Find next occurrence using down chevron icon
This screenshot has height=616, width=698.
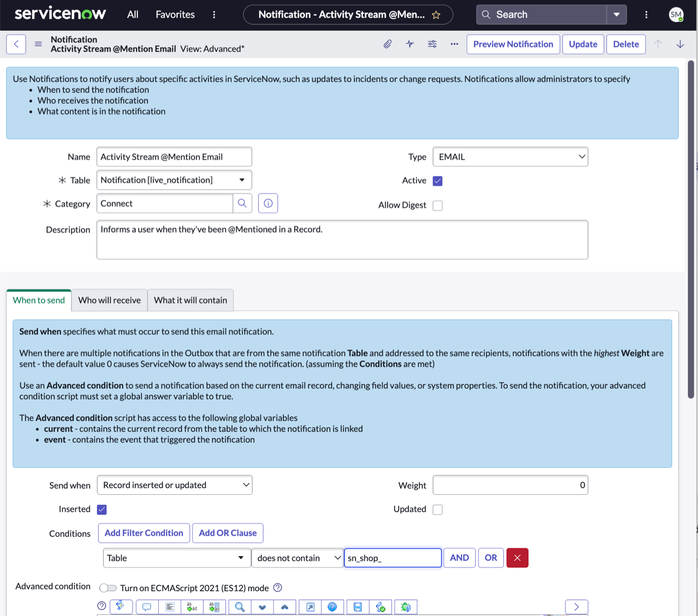(x=262, y=607)
